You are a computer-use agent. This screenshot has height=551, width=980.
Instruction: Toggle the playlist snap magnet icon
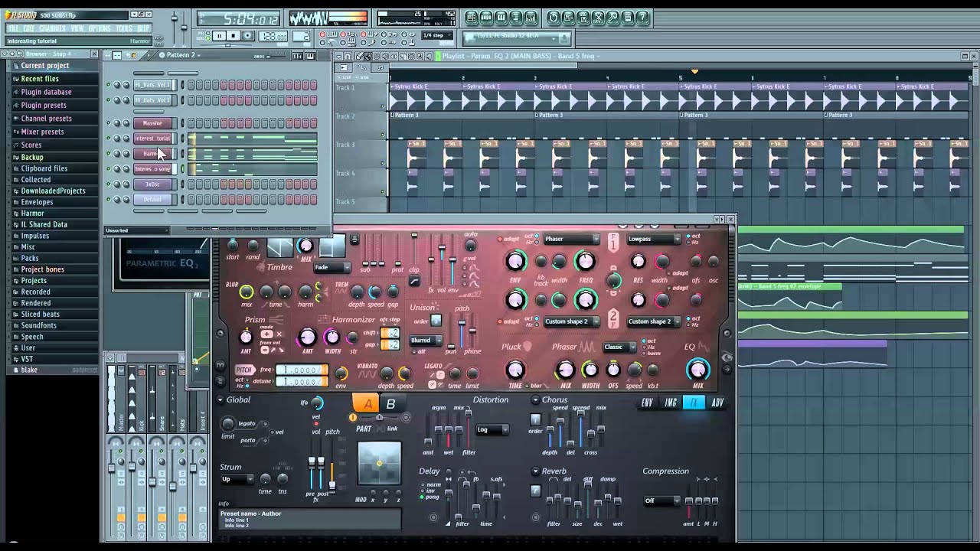click(x=348, y=56)
